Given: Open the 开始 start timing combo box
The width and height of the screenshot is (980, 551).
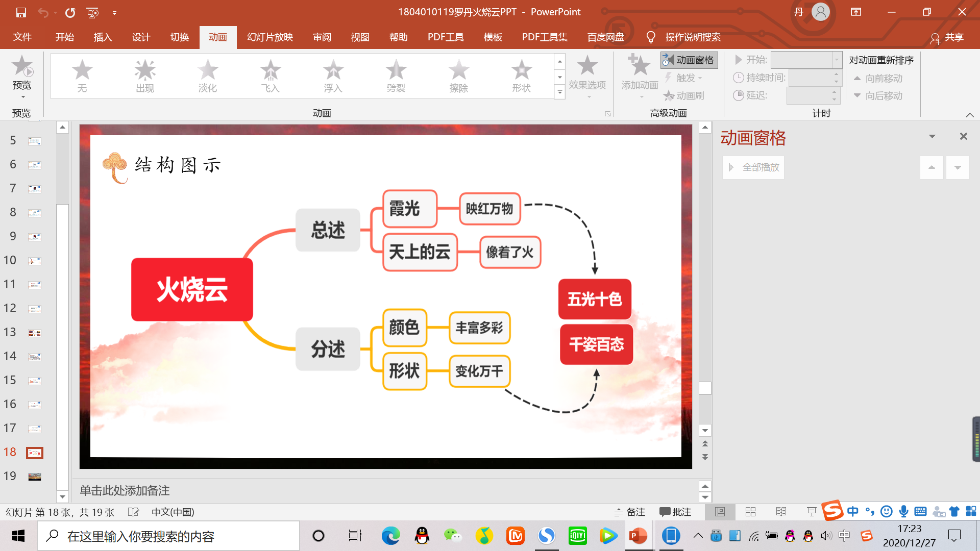Looking at the screenshot, I should [x=806, y=60].
